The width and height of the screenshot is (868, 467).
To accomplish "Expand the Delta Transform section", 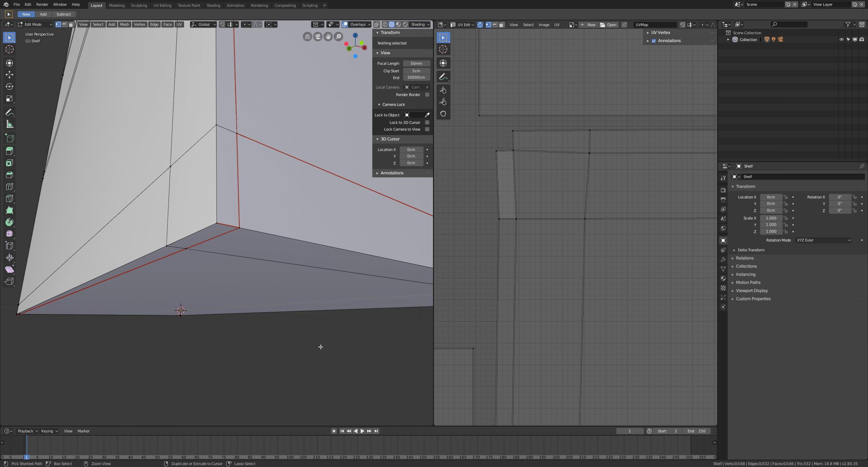I will [x=751, y=250].
